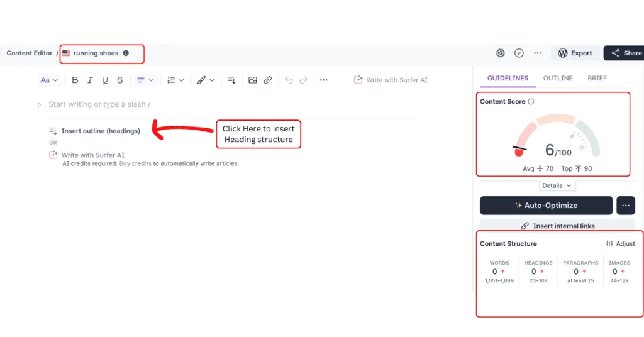Screen dimensions: 644x337
Task: Open list type dropdown
Action: [x=175, y=80]
